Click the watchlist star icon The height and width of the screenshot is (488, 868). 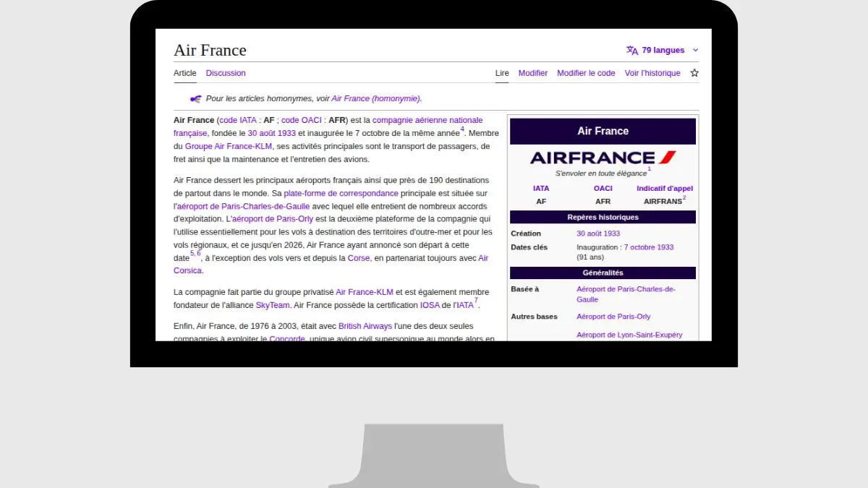(x=694, y=73)
